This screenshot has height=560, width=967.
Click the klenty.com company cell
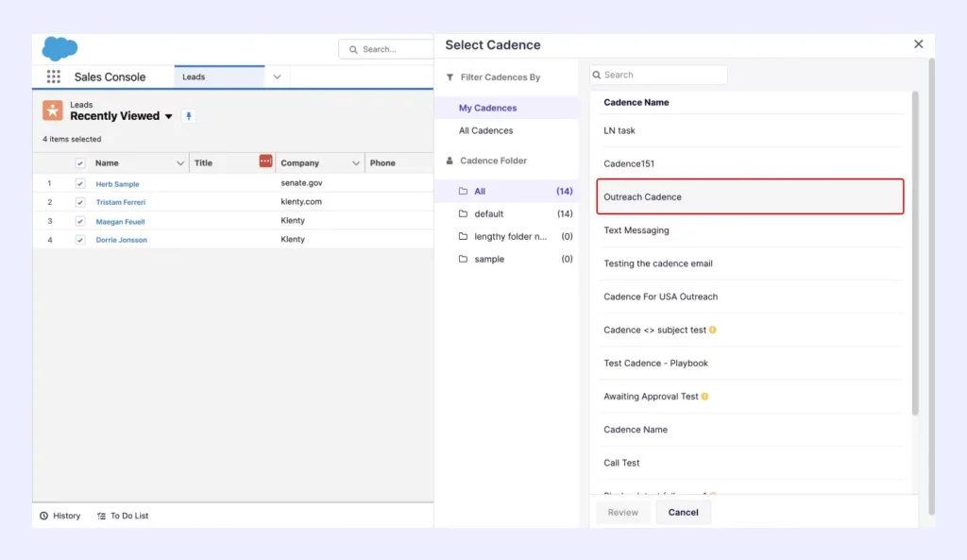click(301, 201)
